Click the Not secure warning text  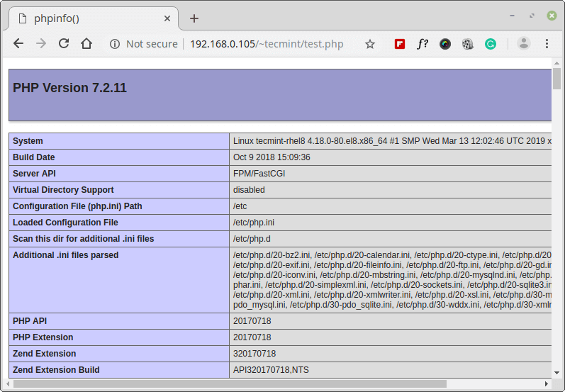click(x=152, y=44)
